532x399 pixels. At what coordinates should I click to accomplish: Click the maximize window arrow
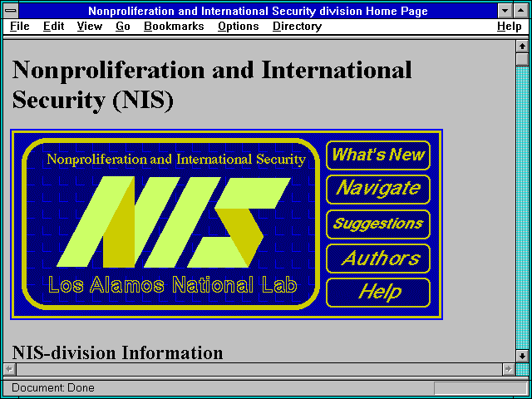click(x=521, y=11)
